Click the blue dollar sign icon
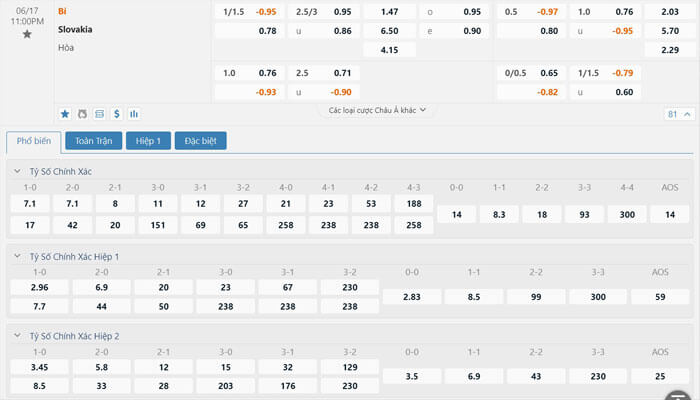 [117, 114]
